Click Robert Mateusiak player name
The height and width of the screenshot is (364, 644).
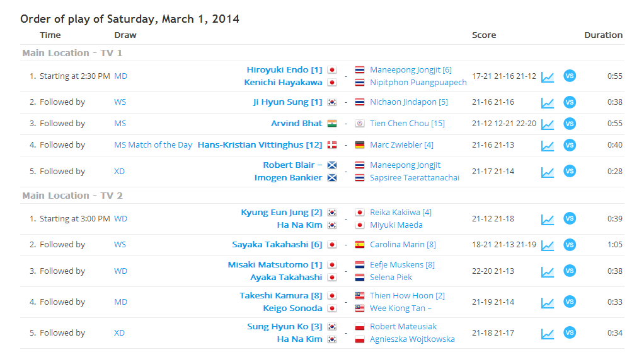403,327
